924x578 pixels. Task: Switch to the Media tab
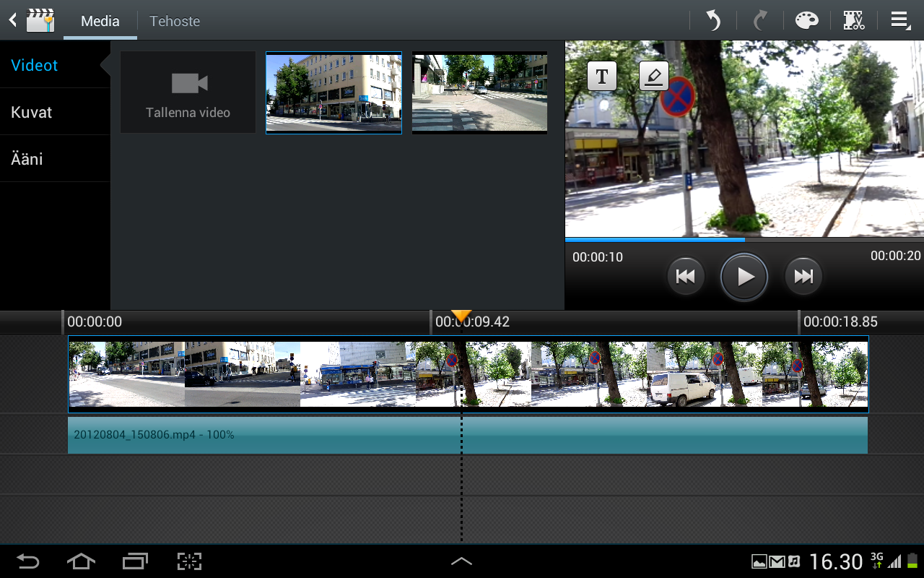[100, 21]
